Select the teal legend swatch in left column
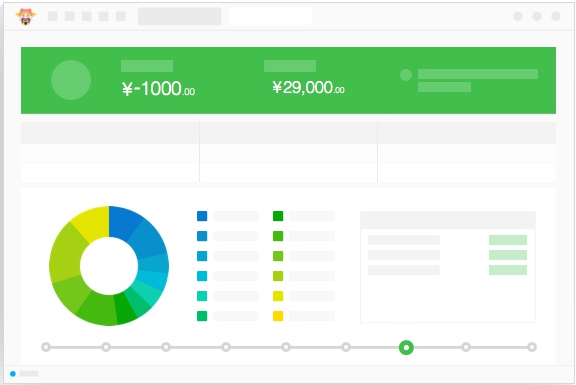This screenshot has width=576, height=385. coord(202,296)
